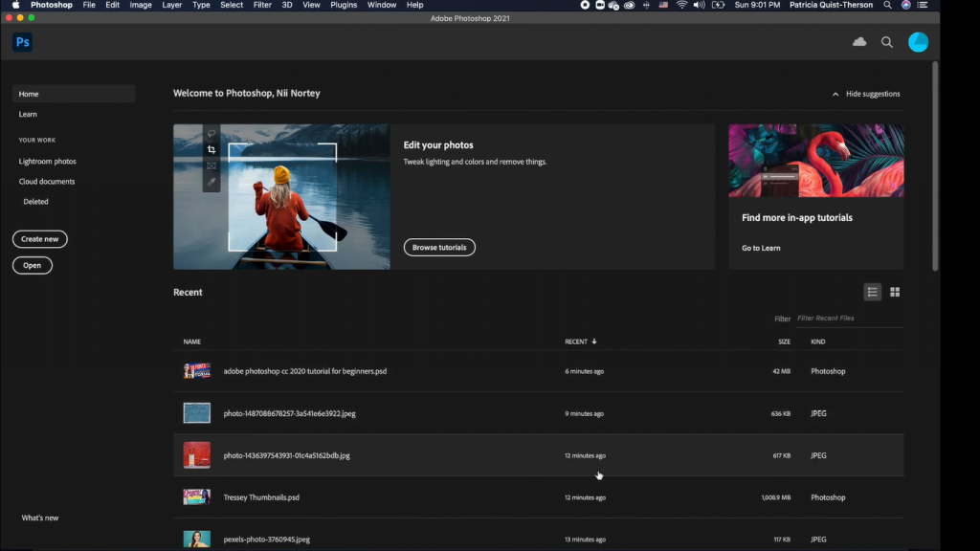Screen dimensions: 980x551
Task: Sort by the KIND column header
Action: [818, 342]
